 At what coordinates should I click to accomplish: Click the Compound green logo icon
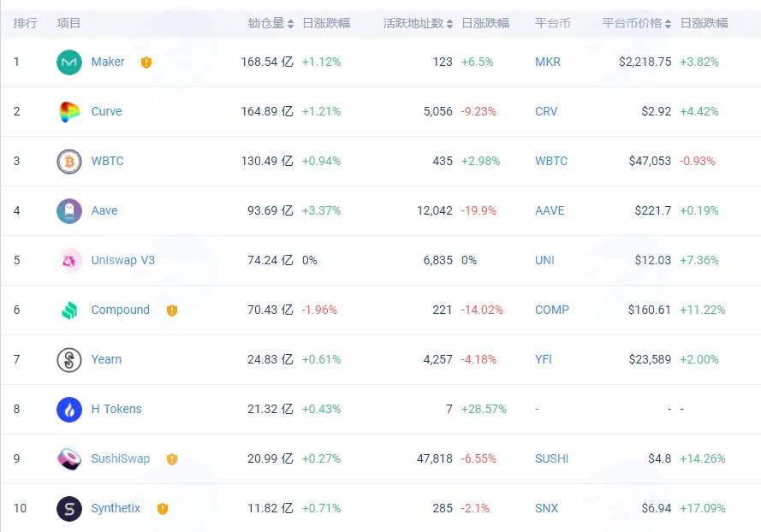[x=69, y=310]
